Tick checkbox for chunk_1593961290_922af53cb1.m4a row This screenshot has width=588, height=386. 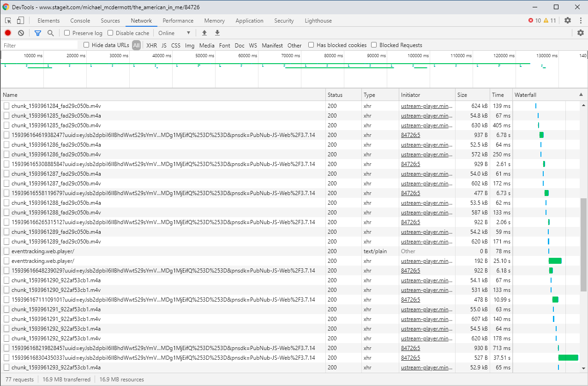pyautogui.click(x=6, y=280)
